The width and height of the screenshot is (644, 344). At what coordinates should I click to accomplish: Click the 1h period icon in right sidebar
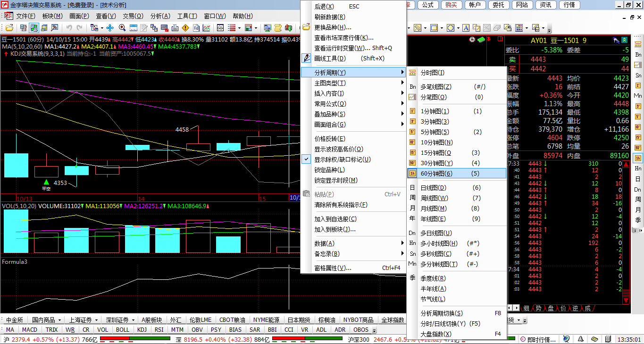point(638,158)
